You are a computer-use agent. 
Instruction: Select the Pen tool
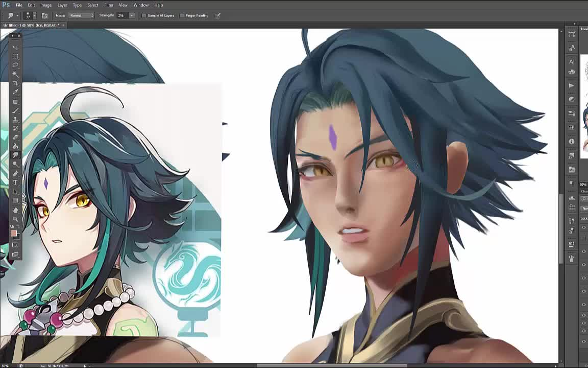(x=15, y=173)
